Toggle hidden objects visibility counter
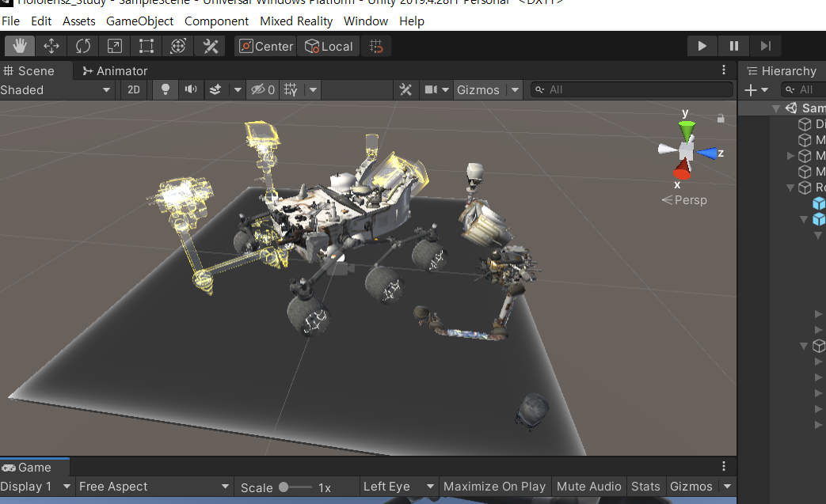The image size is (826, 504). (262, 90)
